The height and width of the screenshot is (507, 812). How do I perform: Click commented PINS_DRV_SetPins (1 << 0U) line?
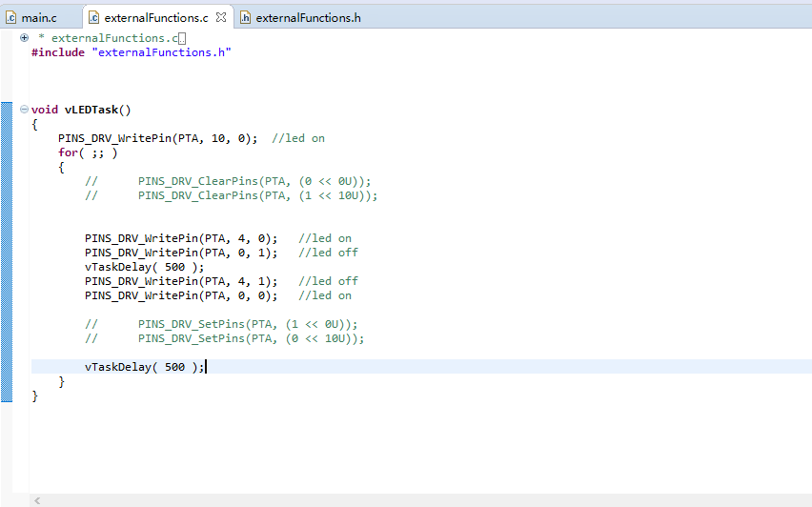221,324
